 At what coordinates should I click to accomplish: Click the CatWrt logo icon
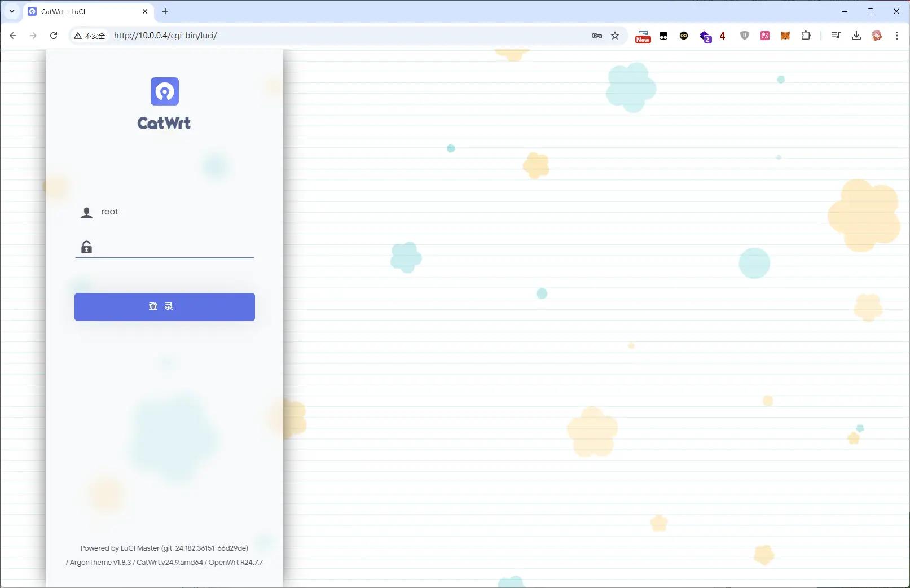[165, 91]
